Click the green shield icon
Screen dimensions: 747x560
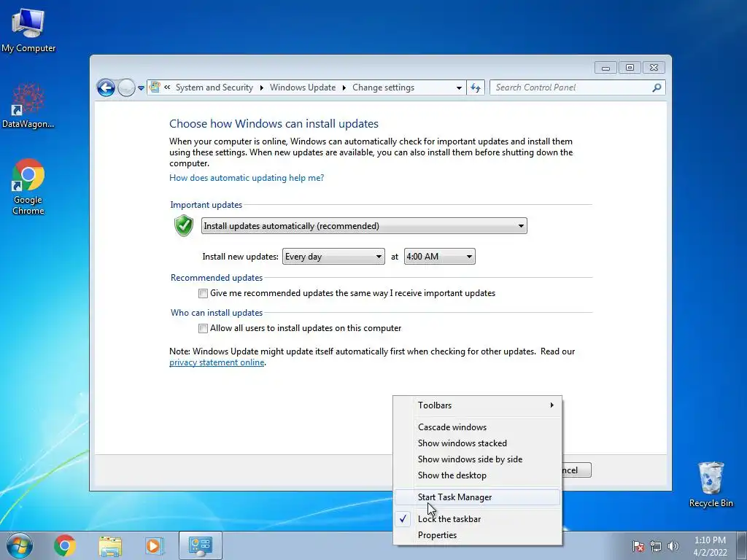183,226
